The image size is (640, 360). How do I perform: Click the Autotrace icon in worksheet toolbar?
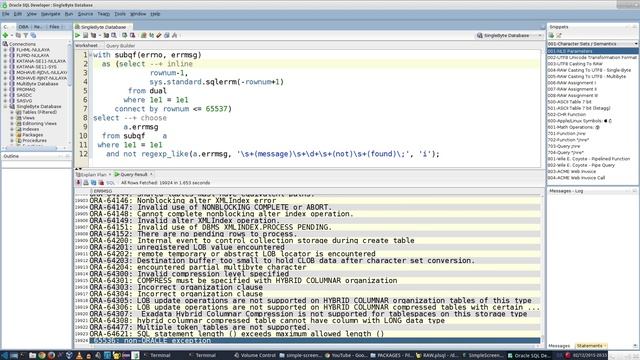(x=106, y=36)
